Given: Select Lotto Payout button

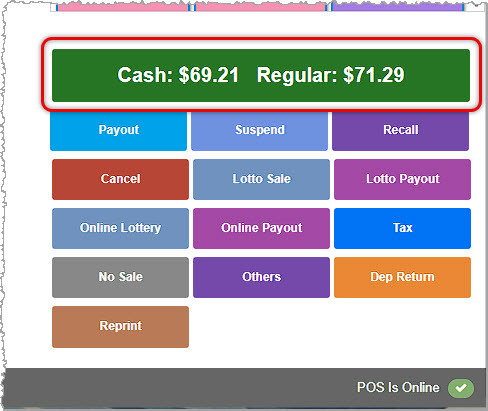Looking at the screenshot, I should pos(402,179).
